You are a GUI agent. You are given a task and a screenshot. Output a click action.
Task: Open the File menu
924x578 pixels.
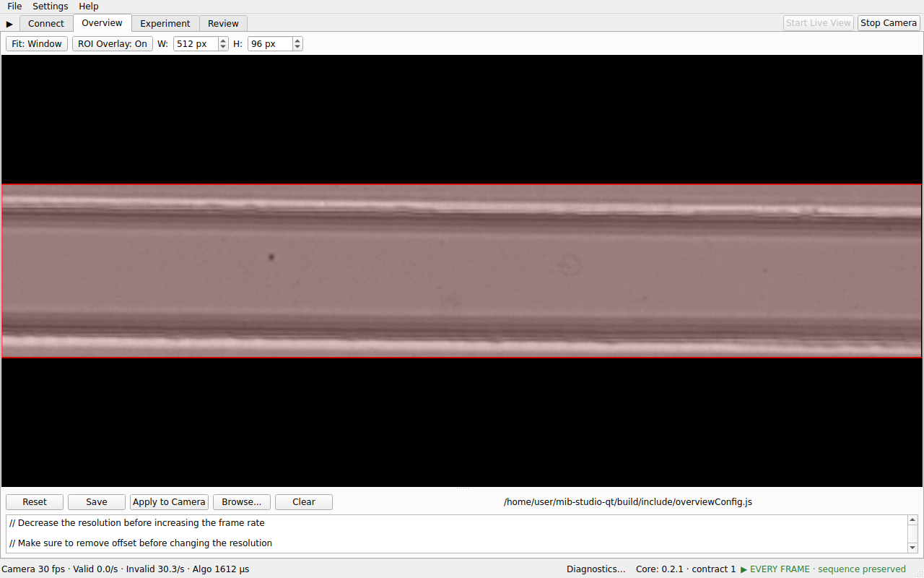(x=14, y=7)
